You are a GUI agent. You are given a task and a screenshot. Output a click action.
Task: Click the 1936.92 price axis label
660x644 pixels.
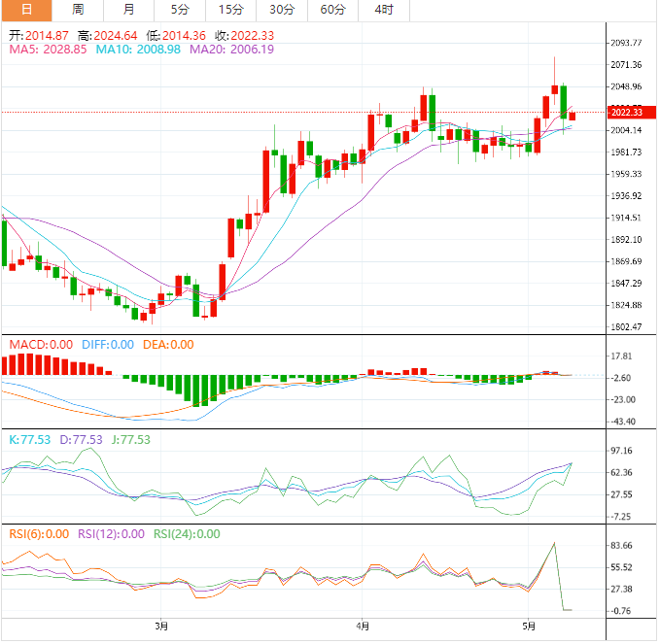click(626, 196)
